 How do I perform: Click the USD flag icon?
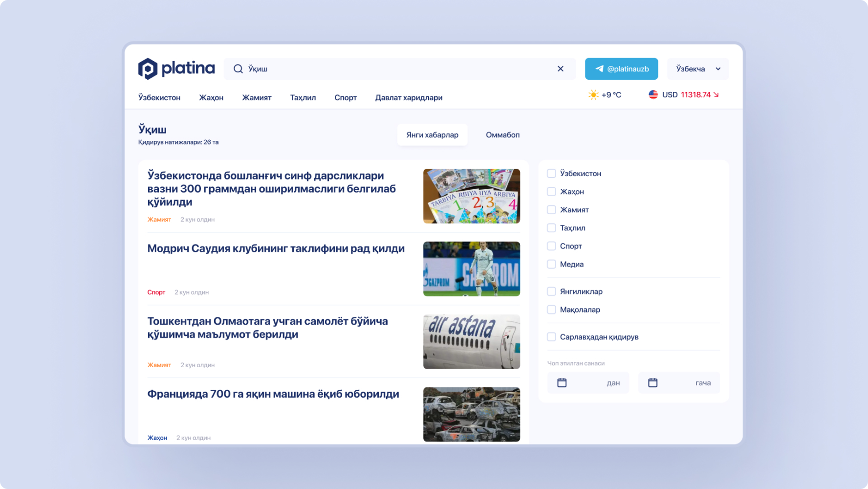[653, 95]
